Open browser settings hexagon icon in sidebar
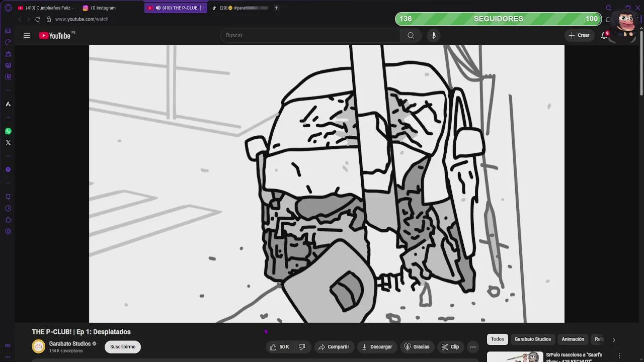The width and height of the screenshot is (644, 362). (8, 231)
